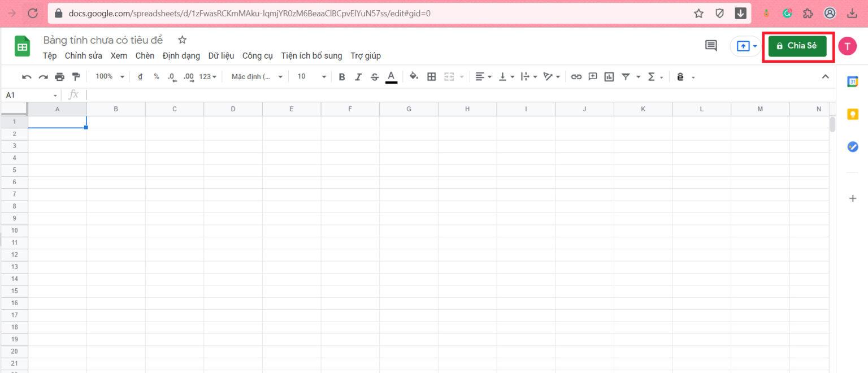
Task: Select row 10 header
Action: 14,230
